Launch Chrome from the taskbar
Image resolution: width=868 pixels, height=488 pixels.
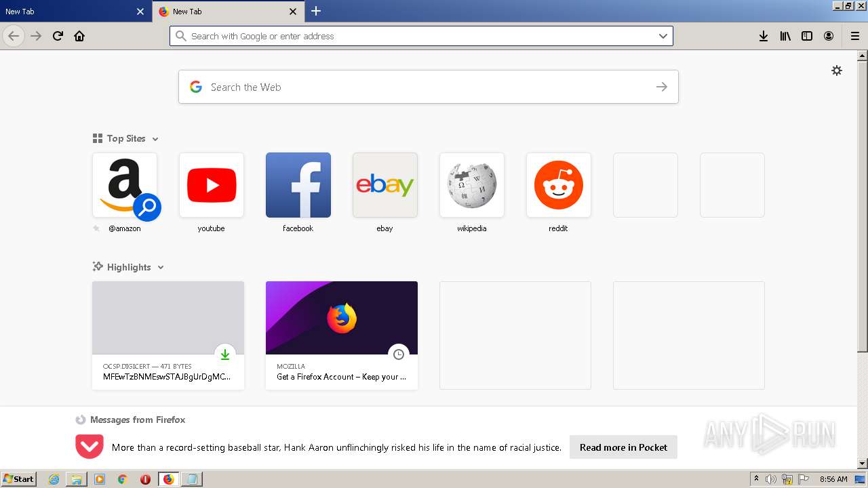pyautogui.click(x=122, y=479)
